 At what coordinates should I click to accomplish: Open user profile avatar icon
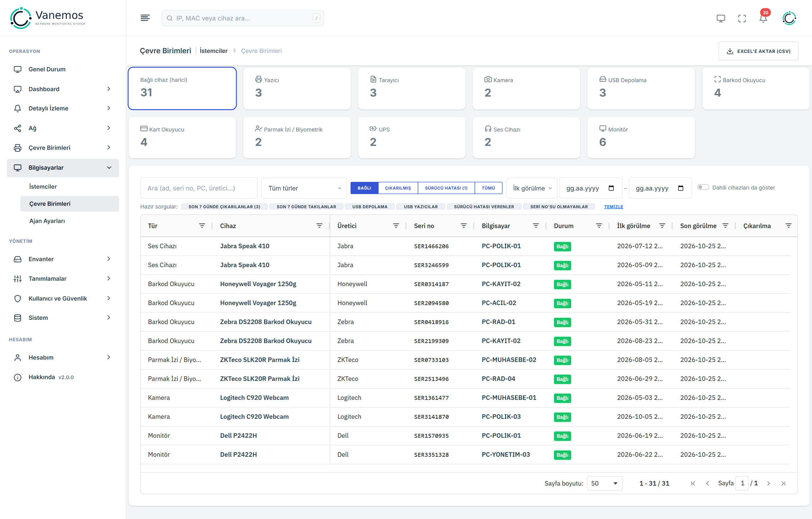click(789, 18)
